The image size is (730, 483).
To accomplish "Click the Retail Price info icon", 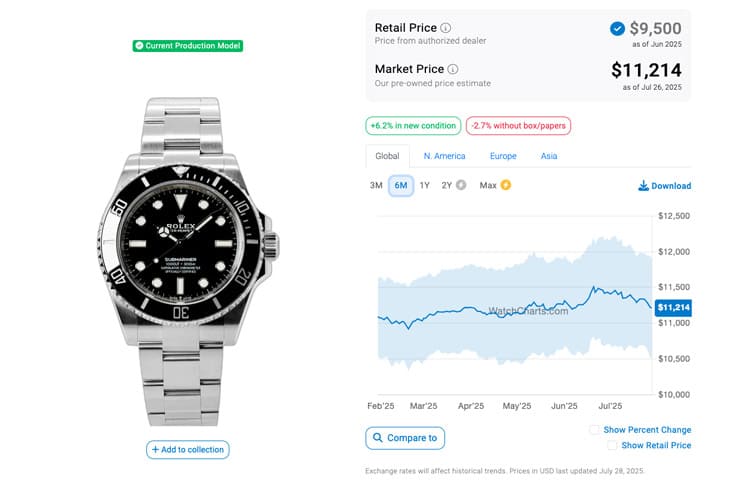I will [x=446, y=28].
